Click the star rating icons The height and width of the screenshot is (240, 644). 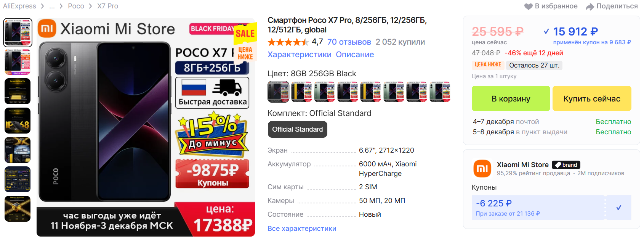coord(288,42)
